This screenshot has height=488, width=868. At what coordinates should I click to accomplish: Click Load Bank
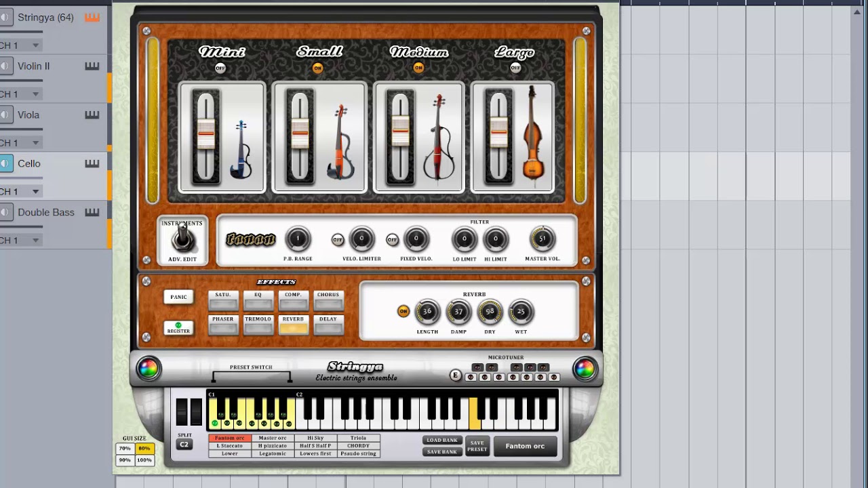click(442, 441)
